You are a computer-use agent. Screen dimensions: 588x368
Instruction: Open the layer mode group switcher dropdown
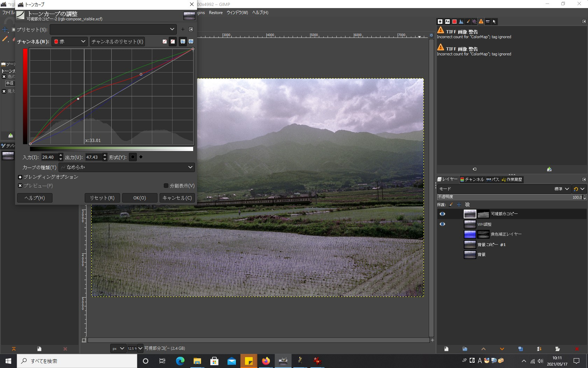(x=579, y=189)
